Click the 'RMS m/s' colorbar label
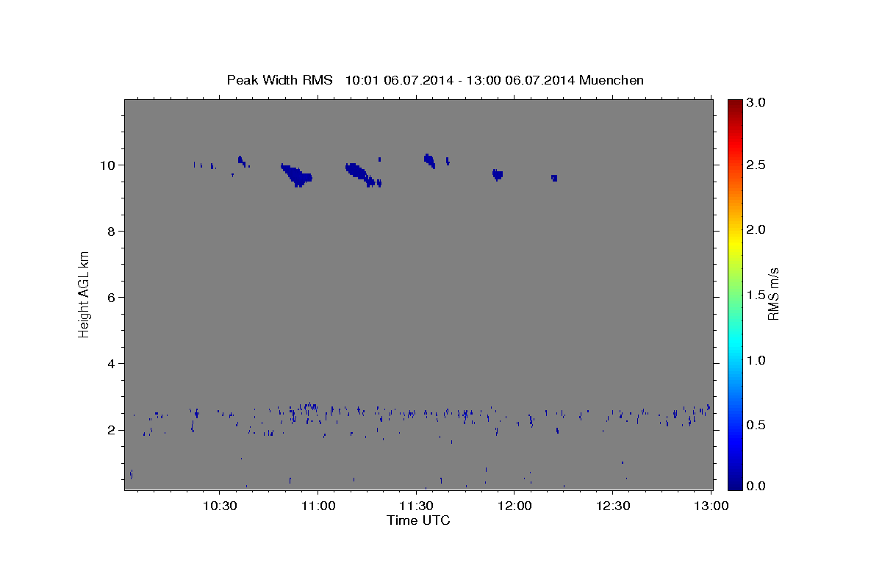This screenshot has height=588, width=882. pos(773,293)
